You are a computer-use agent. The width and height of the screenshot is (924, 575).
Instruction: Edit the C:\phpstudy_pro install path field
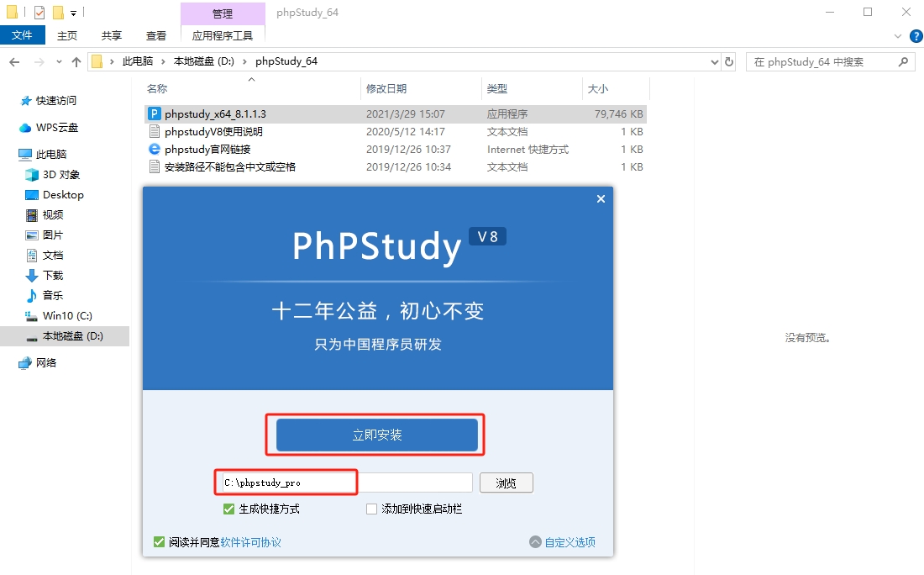(348, 483)
